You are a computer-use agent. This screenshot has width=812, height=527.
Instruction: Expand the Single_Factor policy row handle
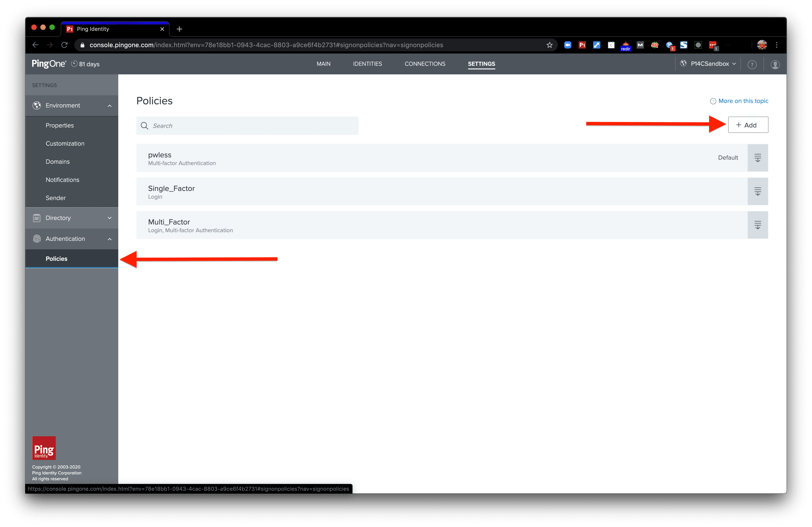click(757, 191)
